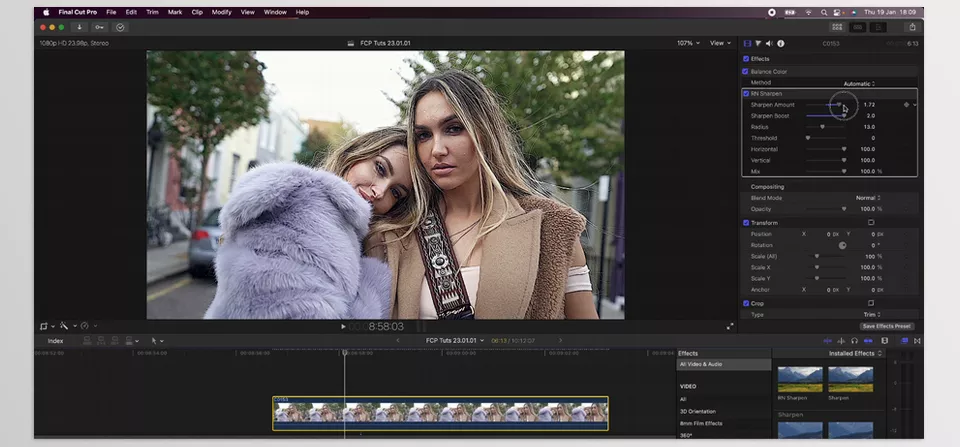Open the Balance Color Method Automatic popup

[x=860, y=83]
